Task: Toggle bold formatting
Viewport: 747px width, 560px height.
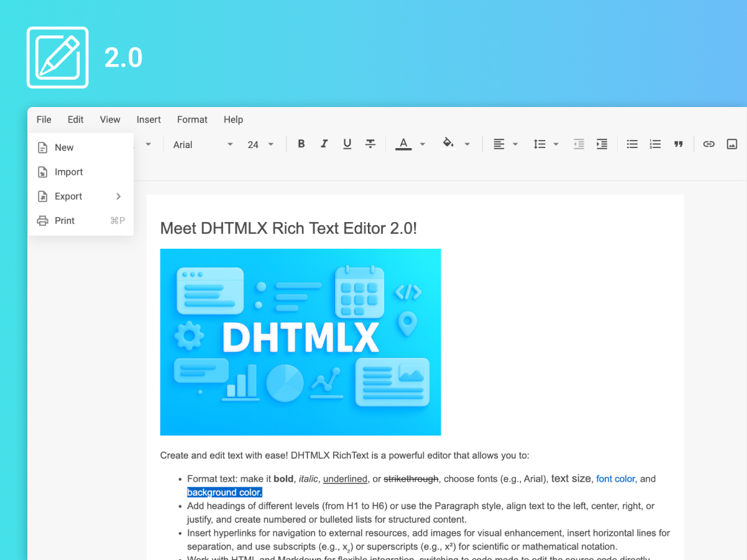Action: (x=301, y=144)
